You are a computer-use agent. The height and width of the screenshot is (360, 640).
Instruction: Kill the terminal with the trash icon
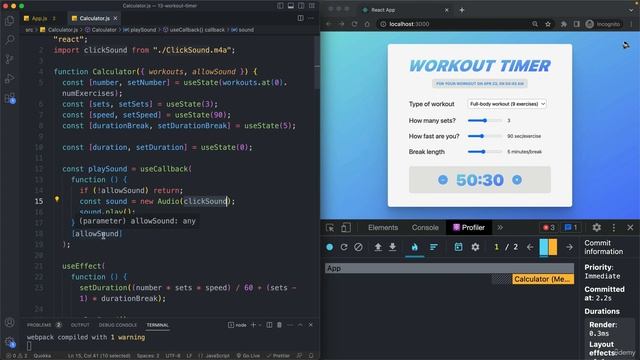coord(280,325)
